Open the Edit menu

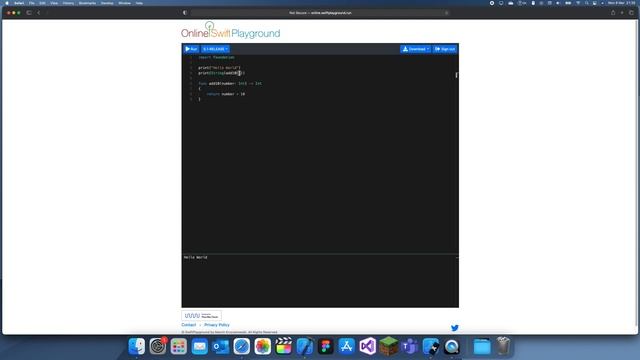pos(42,3)
